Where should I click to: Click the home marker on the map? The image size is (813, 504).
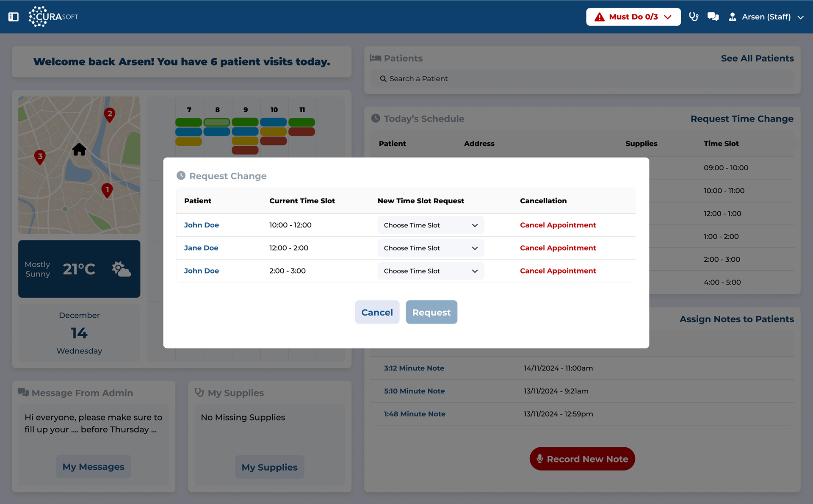point(79,150)
